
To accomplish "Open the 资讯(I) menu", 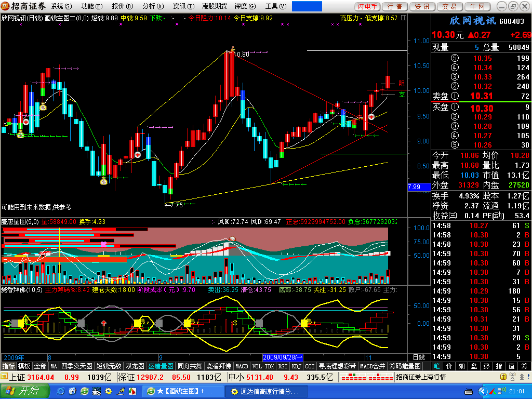I will click(x=183, y=6).
